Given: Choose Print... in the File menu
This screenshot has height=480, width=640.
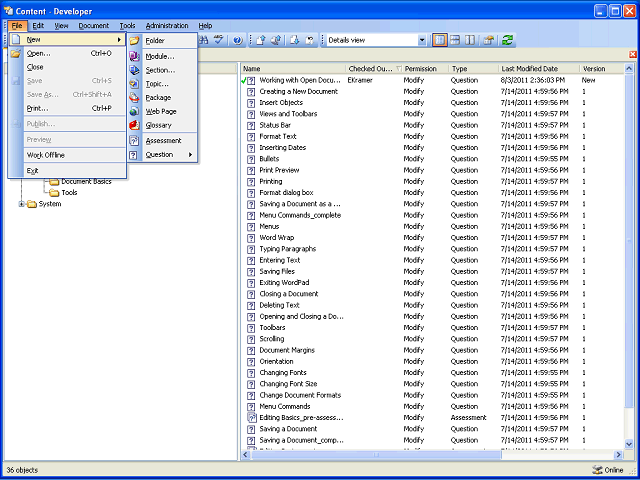Looking at the screenshot, I should pyautogui.click(x=67, y=108).
